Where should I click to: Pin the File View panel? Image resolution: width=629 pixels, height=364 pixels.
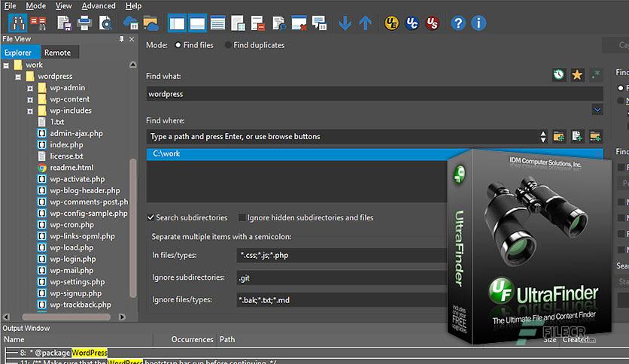pyautogui.click(x=121, y=39)
